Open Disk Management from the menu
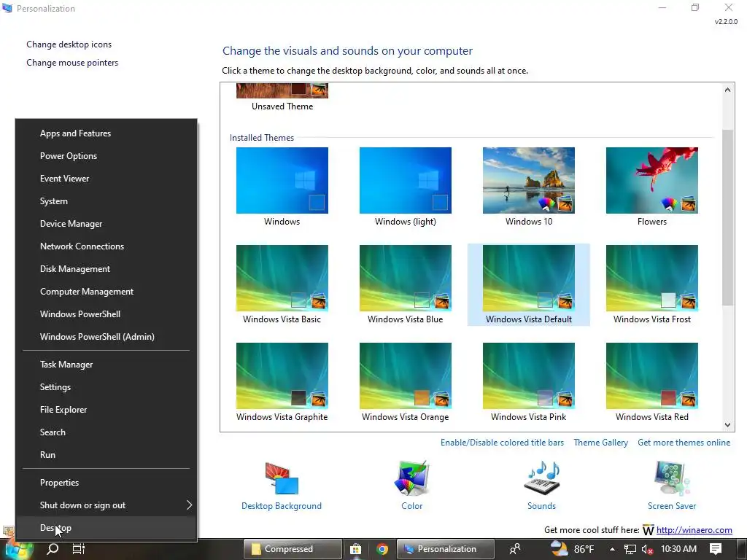Image resolution: width=747 pixels, height=560 pixels. (107, 269)
